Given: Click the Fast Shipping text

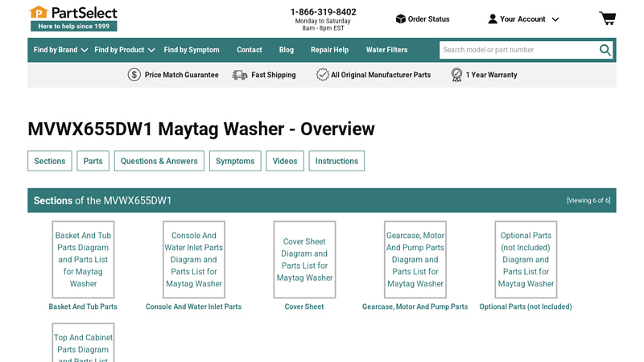Looking at the screenshot, I should (274, 75).
